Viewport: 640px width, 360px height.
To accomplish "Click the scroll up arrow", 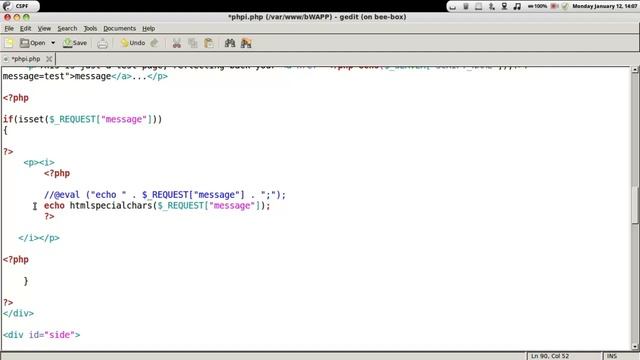I will 635,70.
